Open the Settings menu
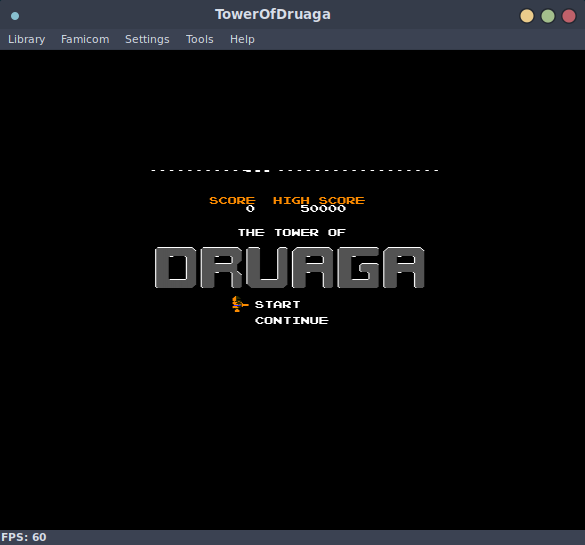Viewport: 585px width, 545px height. (147, 39)
